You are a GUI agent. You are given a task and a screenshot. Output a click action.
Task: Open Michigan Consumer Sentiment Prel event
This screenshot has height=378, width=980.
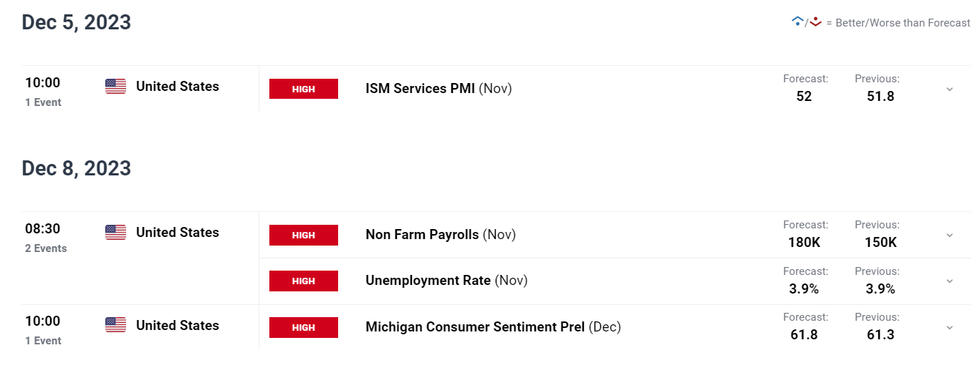(493, 327)
